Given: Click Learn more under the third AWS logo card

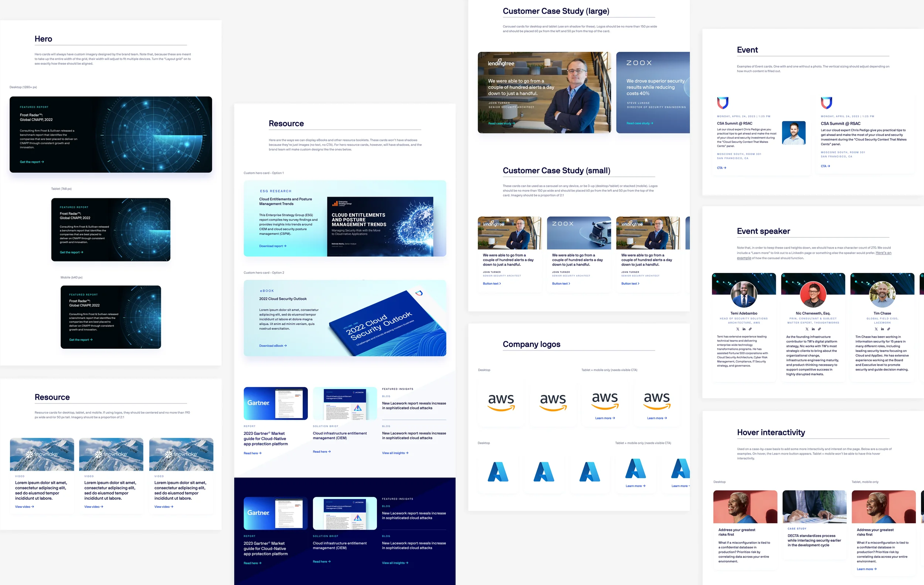Looking at the screenshot, I should tap(605, 418).
